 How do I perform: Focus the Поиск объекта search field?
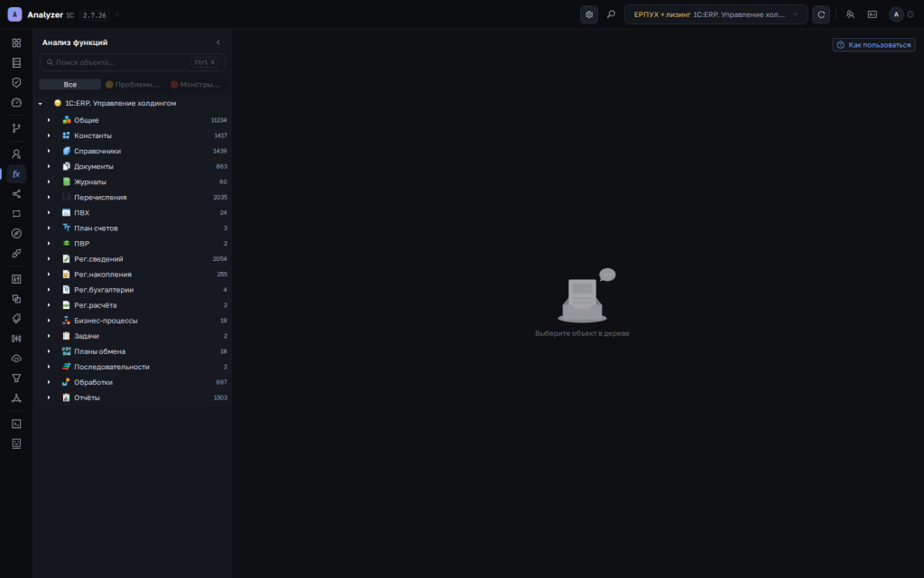[x=132, y=62]
